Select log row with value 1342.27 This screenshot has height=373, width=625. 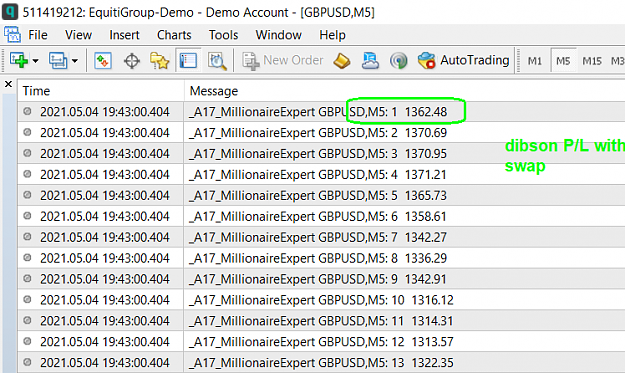321,238
